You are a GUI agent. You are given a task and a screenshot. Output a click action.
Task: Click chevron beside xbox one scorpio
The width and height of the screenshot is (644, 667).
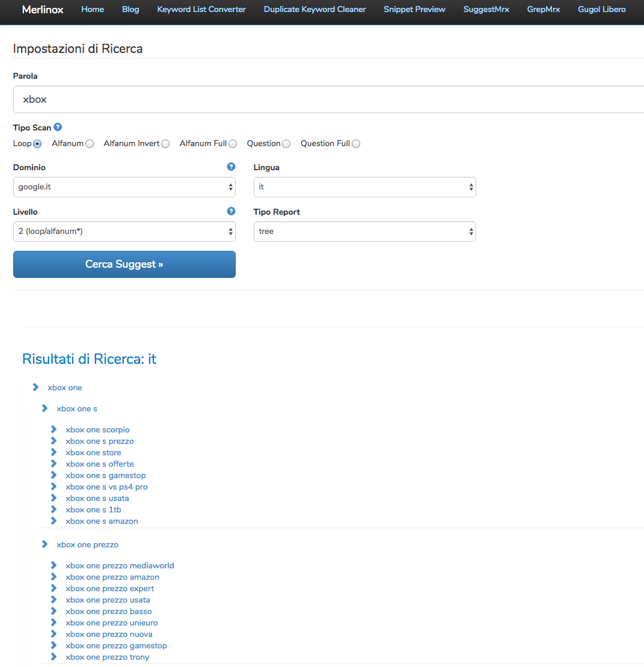coord(54,429)
